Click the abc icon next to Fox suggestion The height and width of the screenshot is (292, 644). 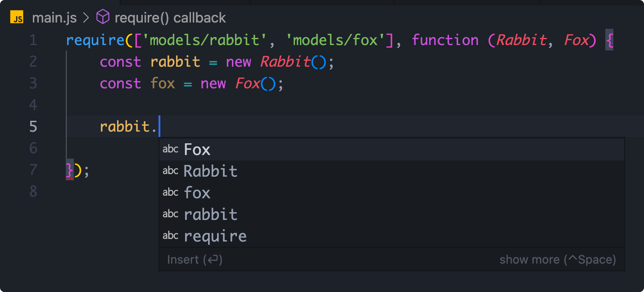[x=171, y=149]
